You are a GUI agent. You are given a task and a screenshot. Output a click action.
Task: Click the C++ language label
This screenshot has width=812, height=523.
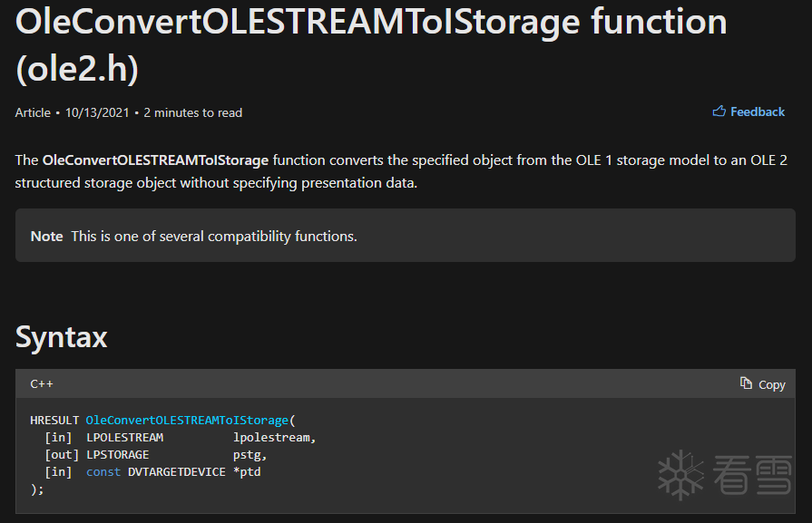click(x=42, y=383)
